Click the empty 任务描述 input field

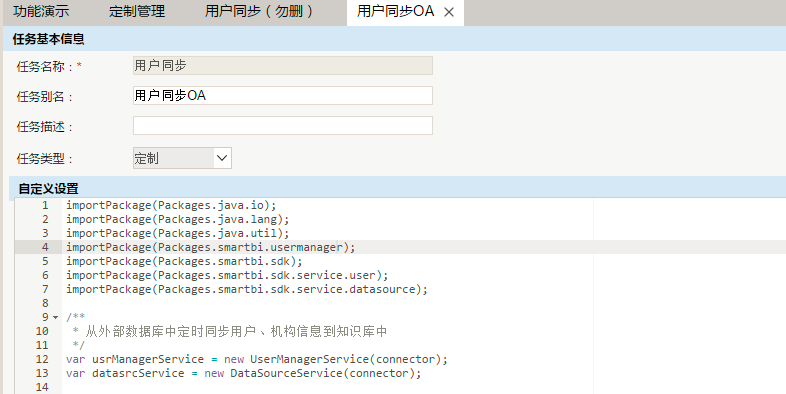pos(283,125)
